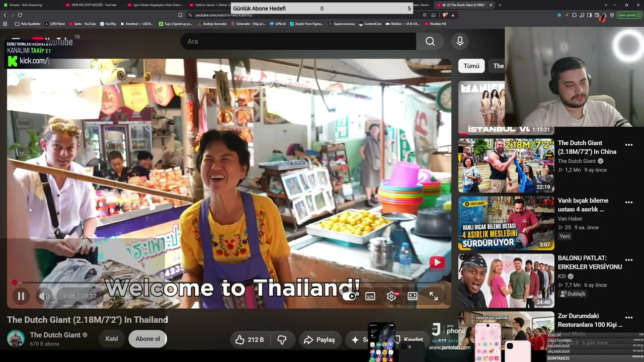Toggle the autoplay switch in the player
Viewport: 644px width, 362px height.
(349, 296)
